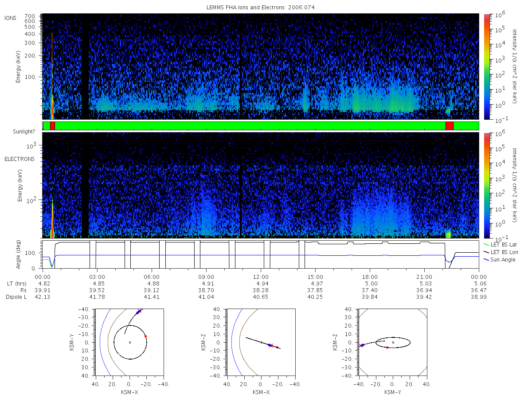
Task: Click the electrons intensity color scale bar
Action: click(x=486, y=185)
